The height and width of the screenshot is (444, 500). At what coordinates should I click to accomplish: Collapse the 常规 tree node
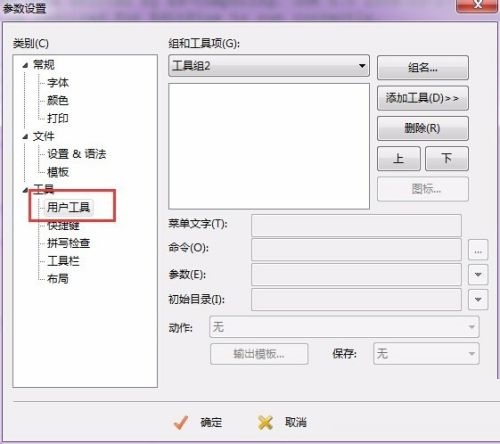pyautogui.click(x=25, y=65)
